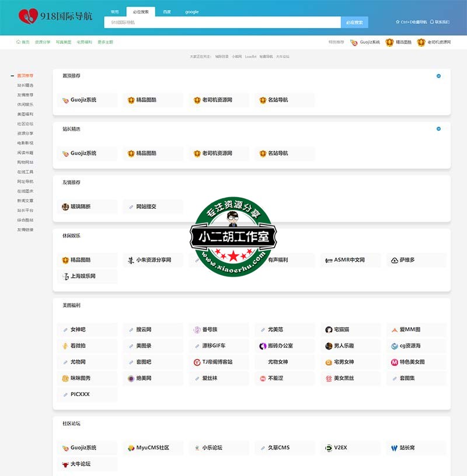
Task: Click the bell icon beside 联系我们
Action: pyautogui.click(x=431, y=22)
